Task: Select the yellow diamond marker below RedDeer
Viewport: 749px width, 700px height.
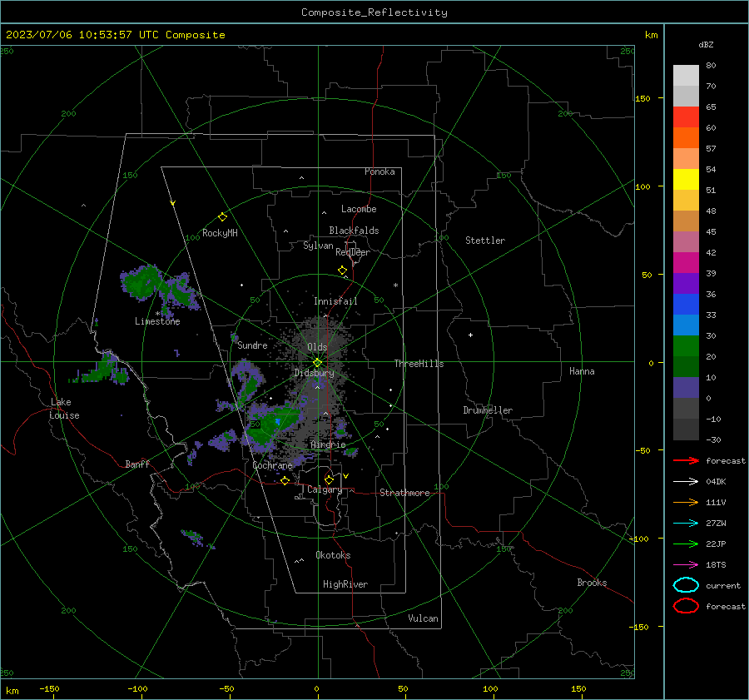Action: [x=343, y=271]
